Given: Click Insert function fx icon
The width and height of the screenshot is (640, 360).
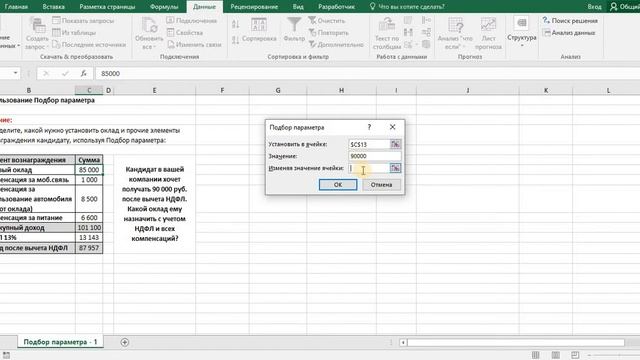Looking at the screenshot, I should coord(83,73).
